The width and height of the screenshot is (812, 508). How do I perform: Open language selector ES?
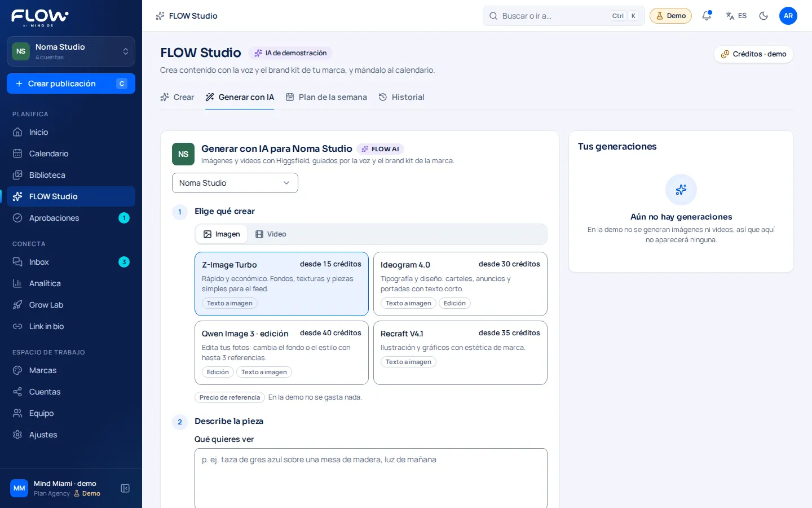click(736, 16)
